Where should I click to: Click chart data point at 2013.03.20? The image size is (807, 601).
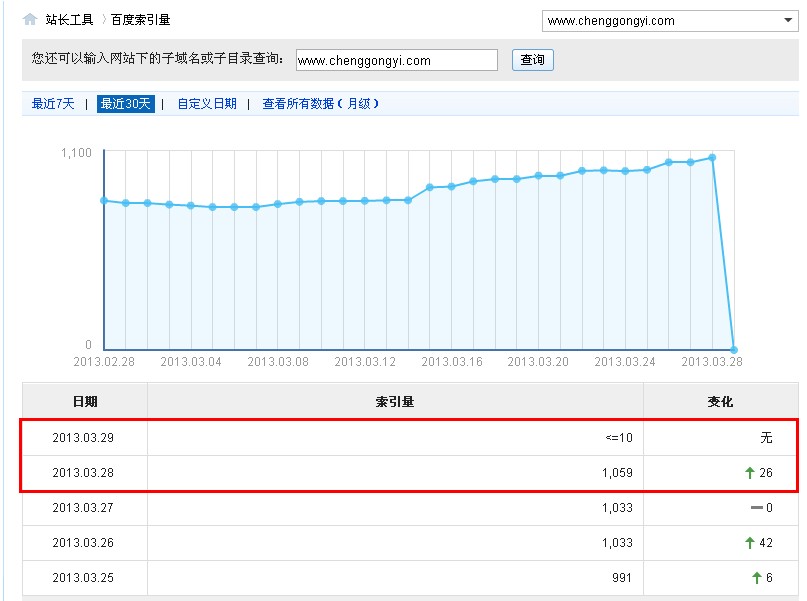(x=538, y=175)
